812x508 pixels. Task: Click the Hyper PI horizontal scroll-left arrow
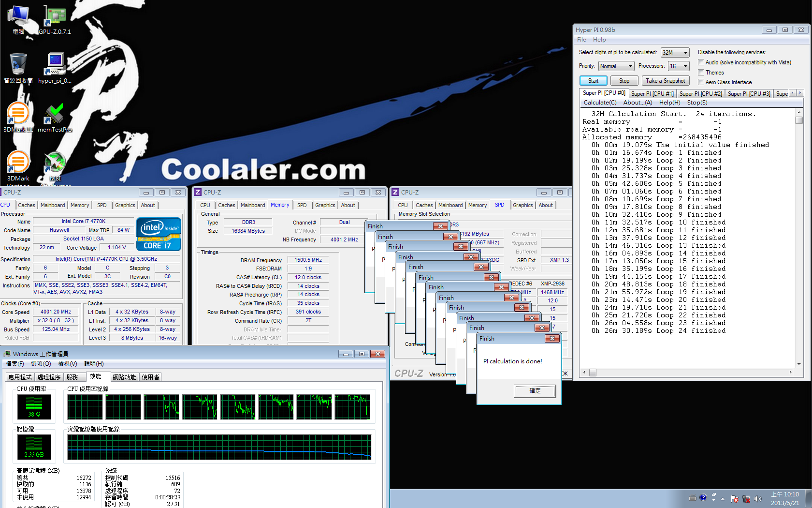[x=584, y=373]
